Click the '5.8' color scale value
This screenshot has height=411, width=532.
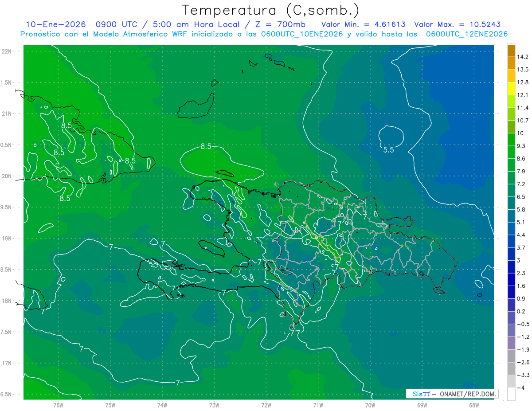[x=521, y=209]
